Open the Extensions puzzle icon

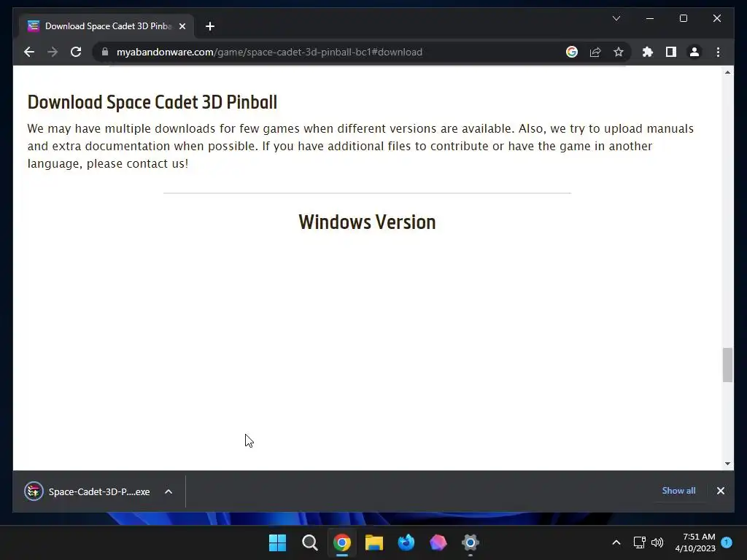pyautogui.click(x=648, y=52)
